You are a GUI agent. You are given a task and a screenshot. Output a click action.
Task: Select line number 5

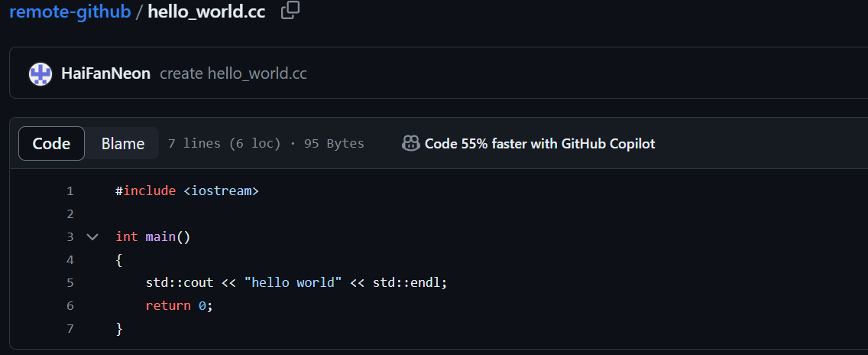pyautogui.click(x=70, y=283)
